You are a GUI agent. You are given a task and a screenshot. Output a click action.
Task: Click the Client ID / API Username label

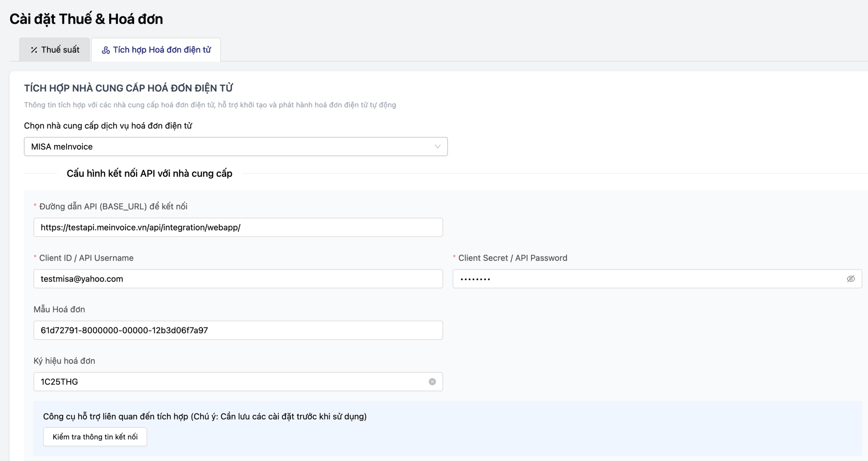coord(86,258)
